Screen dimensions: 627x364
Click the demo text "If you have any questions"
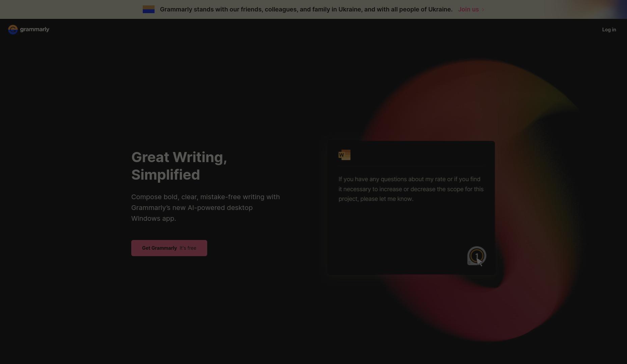click(x=411, y=189)
